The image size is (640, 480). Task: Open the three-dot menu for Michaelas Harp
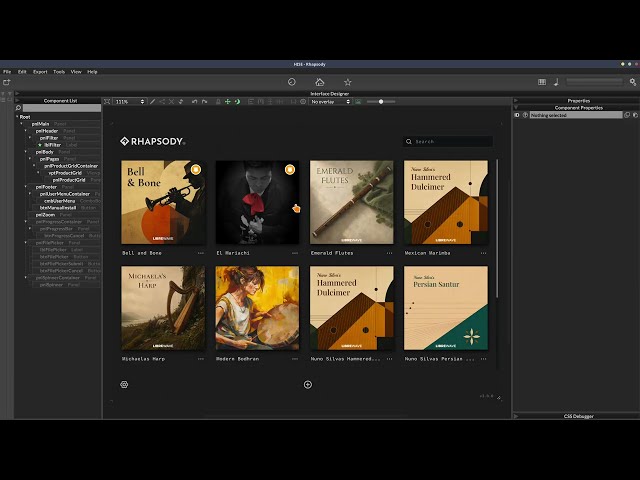click(200, 359)
